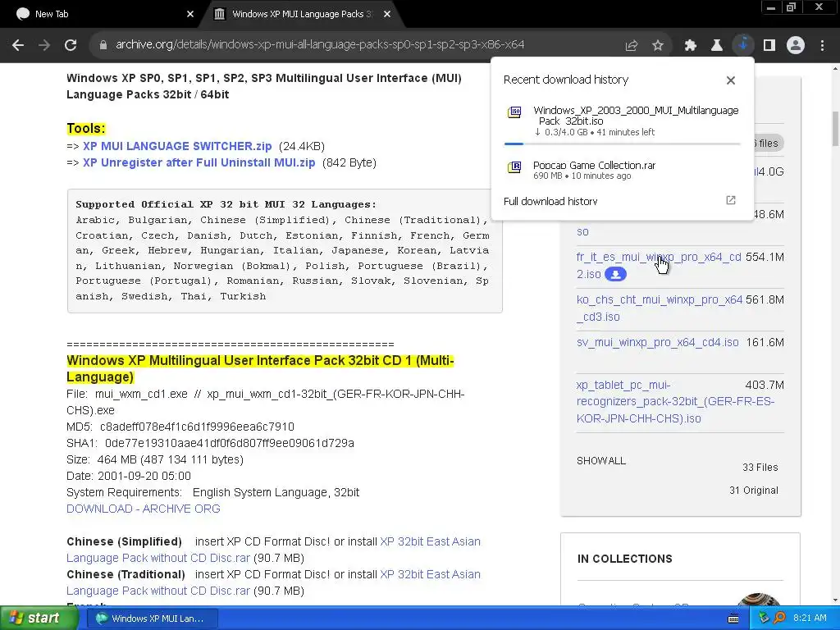Click the Date: 2001-09-20 05:00 line
The height and width of the screenshot is (630, 840).
129,477
